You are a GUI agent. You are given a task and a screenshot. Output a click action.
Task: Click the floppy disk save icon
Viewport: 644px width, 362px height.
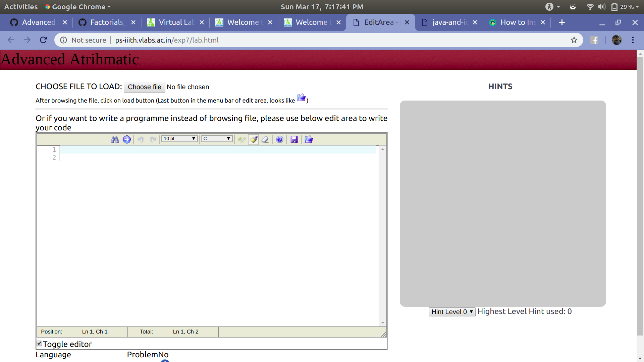(x=294, y=139)
